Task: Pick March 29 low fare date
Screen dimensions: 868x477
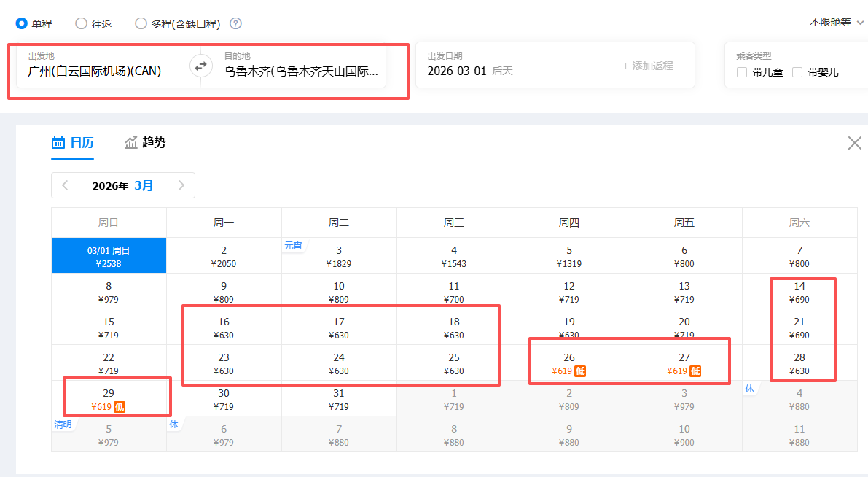Action: [x=109, y=399]
